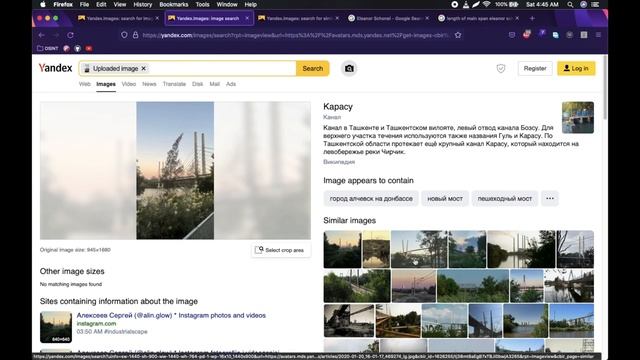This screenshot has height=360, width=640.
Task: Open the Tools menu
Action: click(x=202, y=4)
